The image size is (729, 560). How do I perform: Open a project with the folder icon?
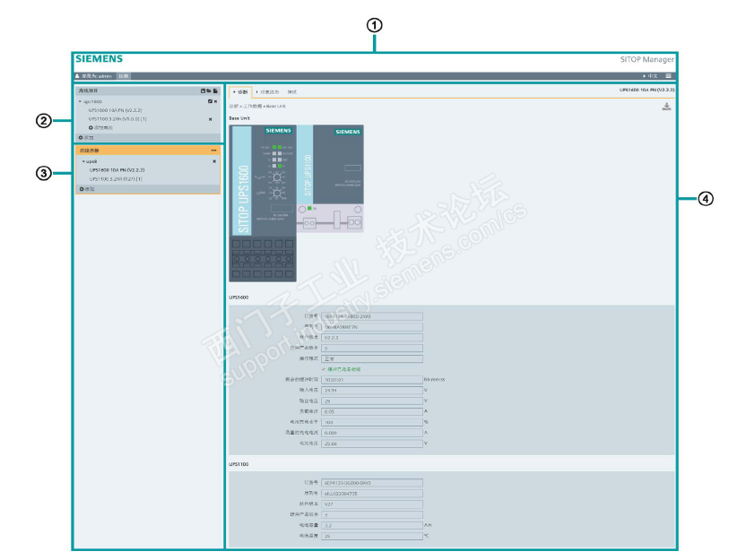click(x=209, y=91)
